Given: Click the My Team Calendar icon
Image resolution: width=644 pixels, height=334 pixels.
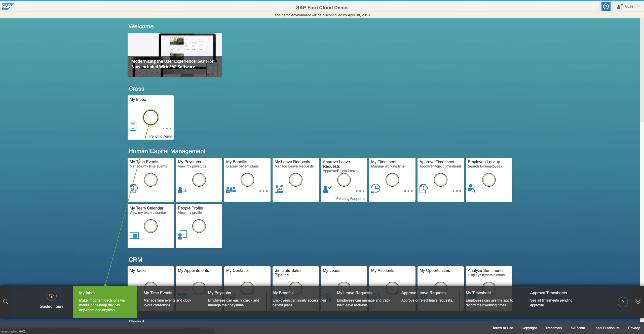Looking at the screenshot, I should coord(134,236).
